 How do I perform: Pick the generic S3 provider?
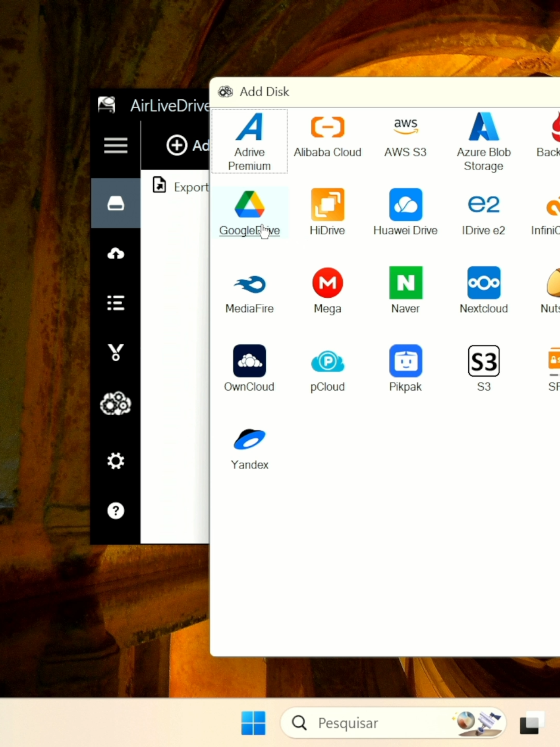[483, 369]
